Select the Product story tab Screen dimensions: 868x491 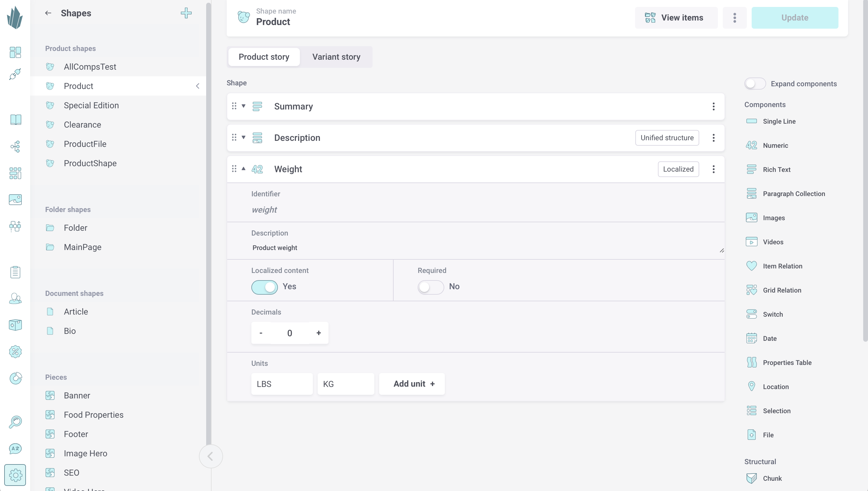point(264,57)
